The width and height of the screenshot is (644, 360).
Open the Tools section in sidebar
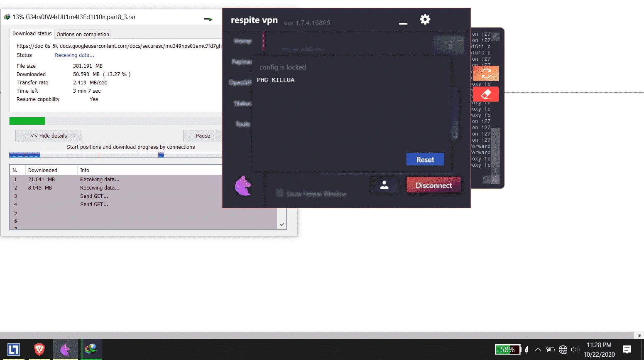coord(243,124)
